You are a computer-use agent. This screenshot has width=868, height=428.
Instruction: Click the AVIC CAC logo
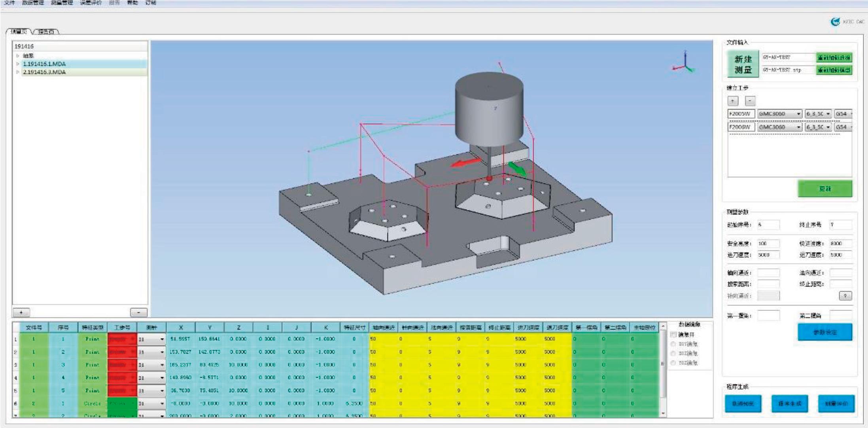point(847,22)
